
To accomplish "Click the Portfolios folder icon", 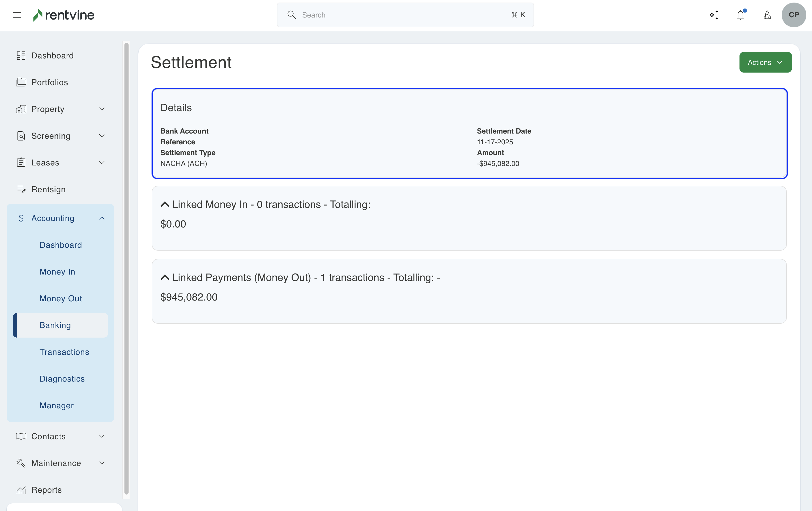I will [21, 82].
